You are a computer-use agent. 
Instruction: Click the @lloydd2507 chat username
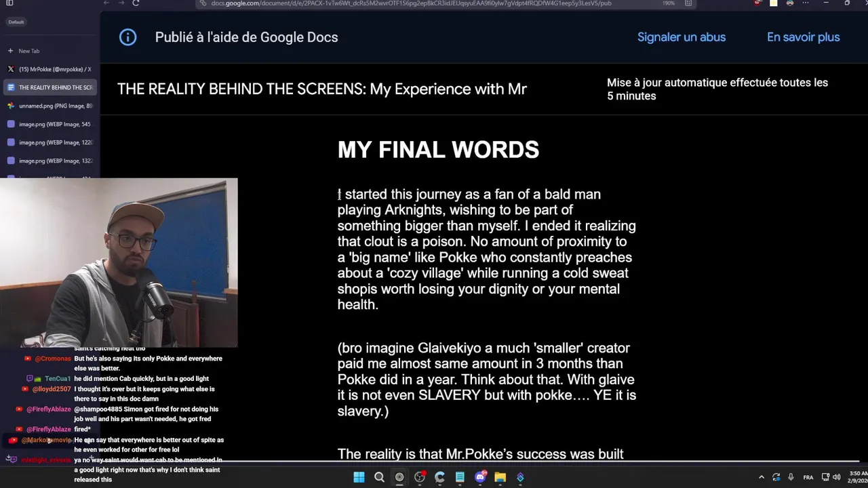point(52,389)
